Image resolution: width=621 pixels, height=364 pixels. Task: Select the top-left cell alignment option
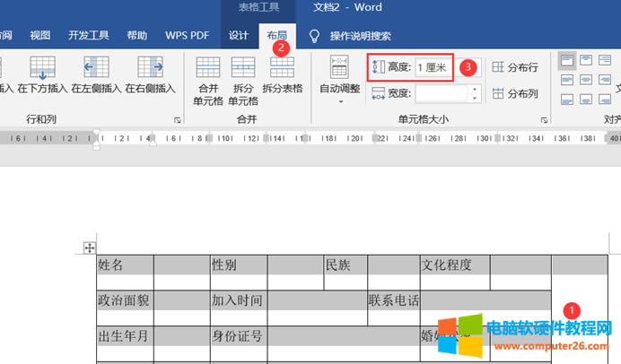pos(567,61)
